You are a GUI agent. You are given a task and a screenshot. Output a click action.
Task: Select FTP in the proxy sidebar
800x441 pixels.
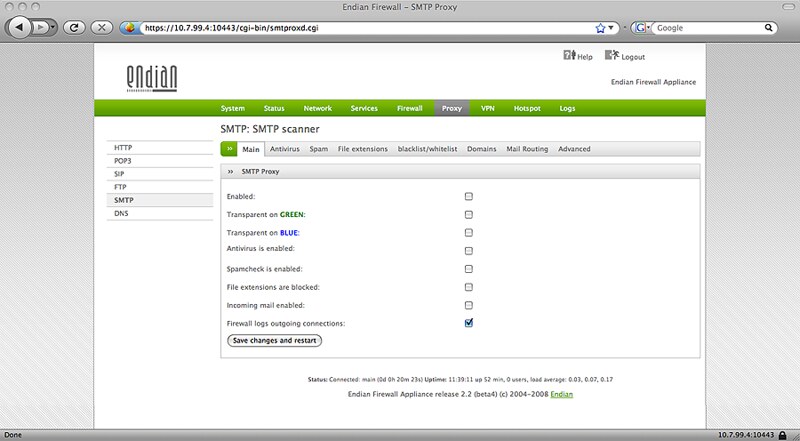[x=160, y=187]
